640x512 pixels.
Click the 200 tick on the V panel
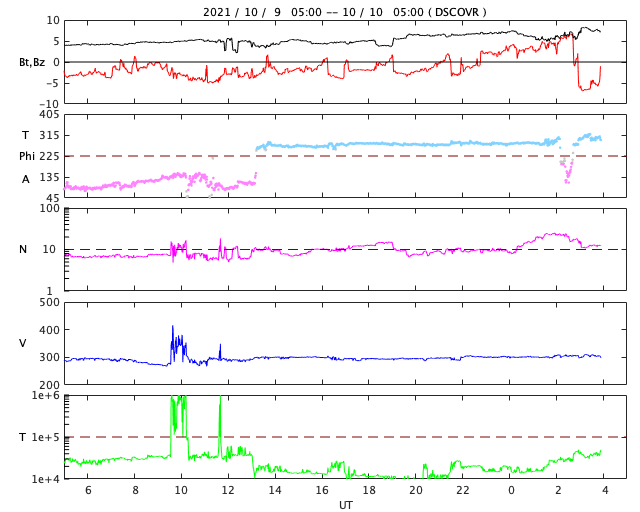click(x=49, y=385)
